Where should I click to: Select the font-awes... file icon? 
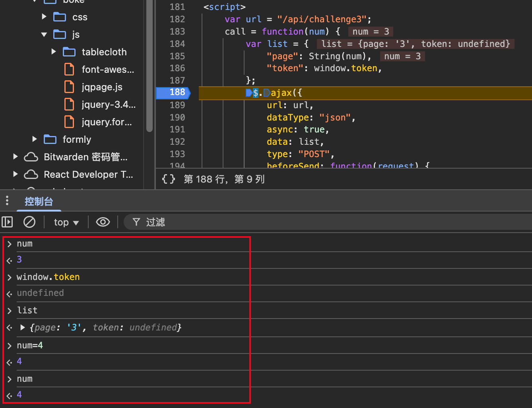point(69,70)
